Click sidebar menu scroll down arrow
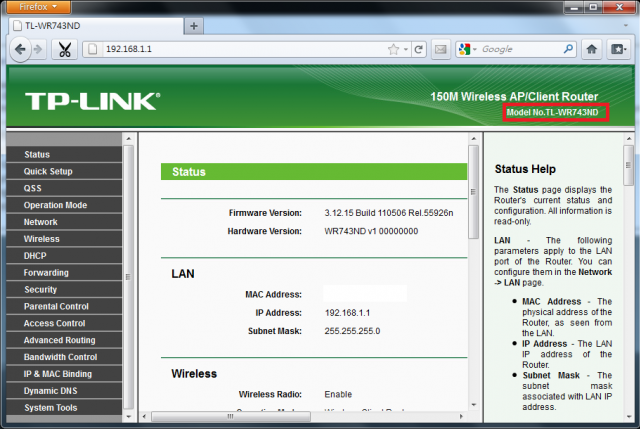Image resolution: width=640 pixels, height=429 pixels. [129, 417]
